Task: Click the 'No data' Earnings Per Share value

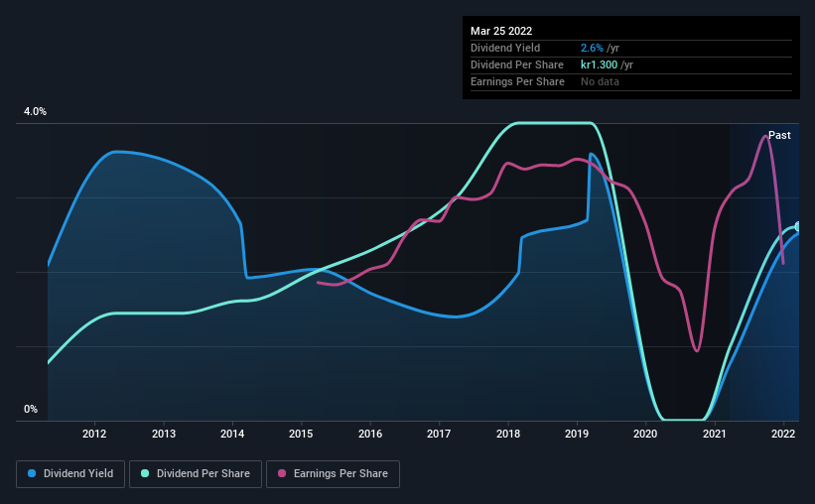Action: coord(600,81)
